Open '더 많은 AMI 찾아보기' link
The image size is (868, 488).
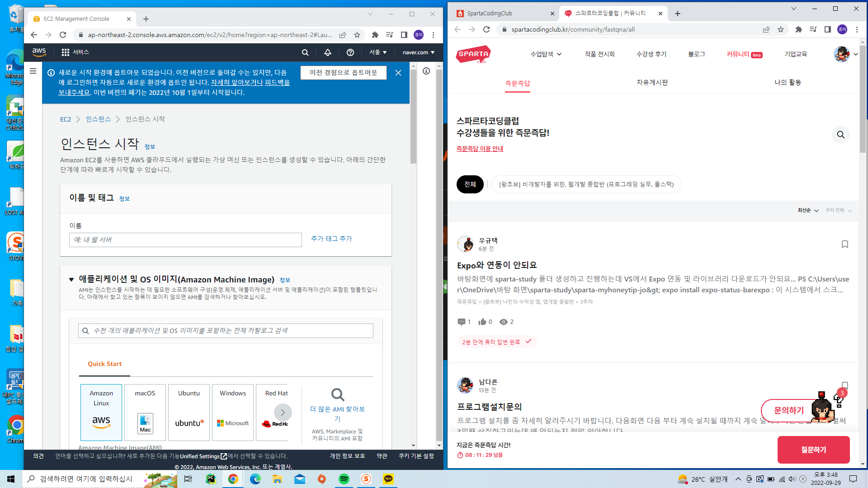(337, 414)
